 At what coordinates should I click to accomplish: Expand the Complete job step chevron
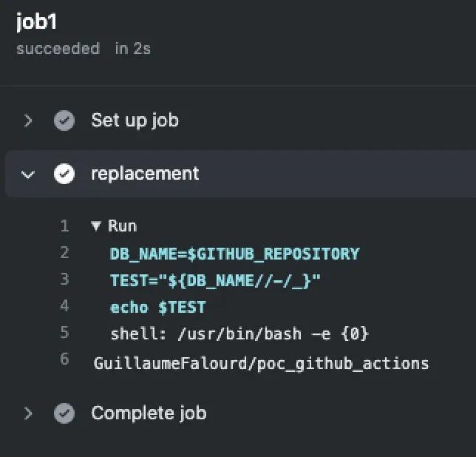click(28, 413)
